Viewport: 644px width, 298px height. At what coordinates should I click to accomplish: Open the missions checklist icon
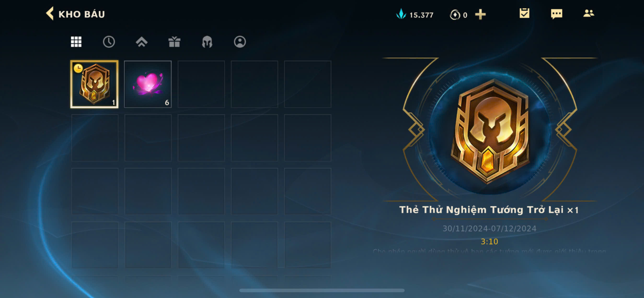(x=524, y=13)
